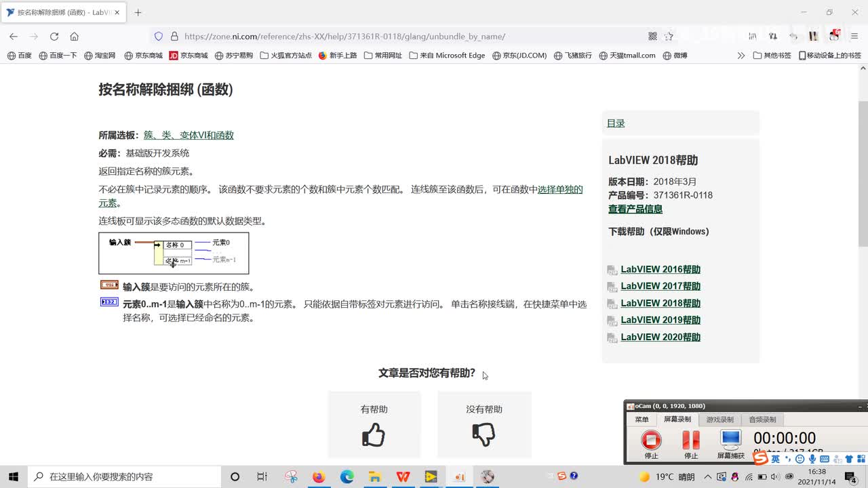Screen dimensions: 868x488
Task: Open the 百度 bookmark
Action: (19, 56)
